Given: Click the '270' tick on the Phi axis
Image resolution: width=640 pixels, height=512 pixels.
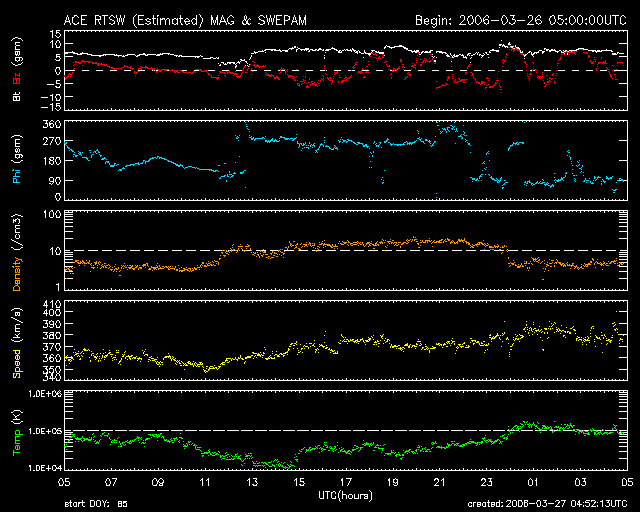Looking at the screenshot, I should click(52, 141).
